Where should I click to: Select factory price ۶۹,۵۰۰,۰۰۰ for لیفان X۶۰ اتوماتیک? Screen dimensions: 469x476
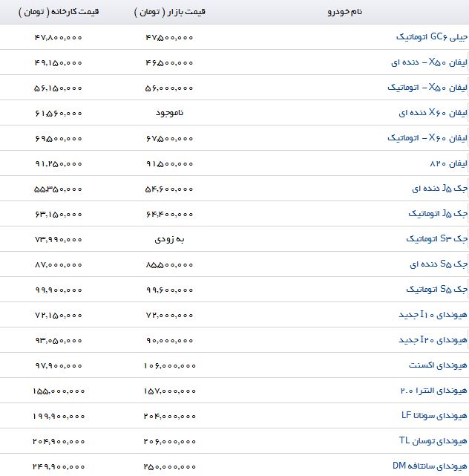pyautogui.click(x=58, y=138)
